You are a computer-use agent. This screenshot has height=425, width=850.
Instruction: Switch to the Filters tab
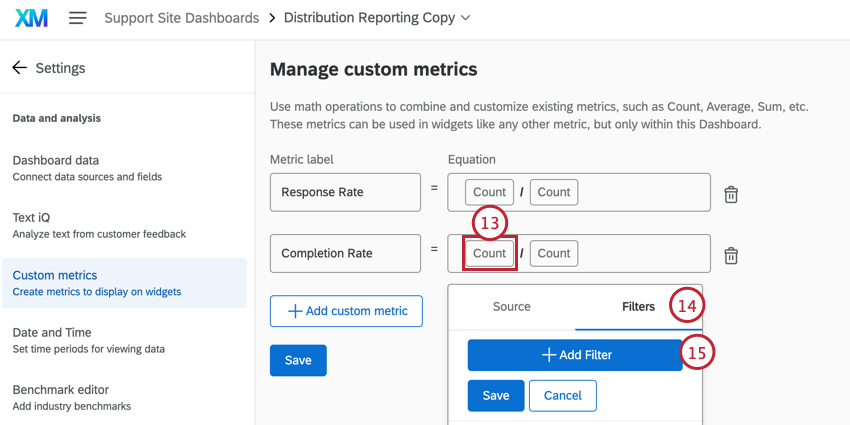pyautogui.click(x=638, y=307)
